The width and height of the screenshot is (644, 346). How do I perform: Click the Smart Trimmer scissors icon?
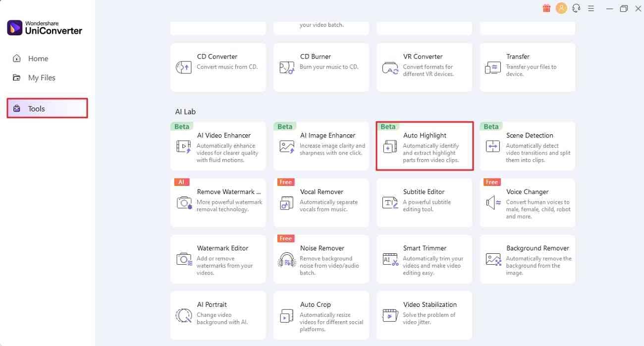[x=390, y=259]
